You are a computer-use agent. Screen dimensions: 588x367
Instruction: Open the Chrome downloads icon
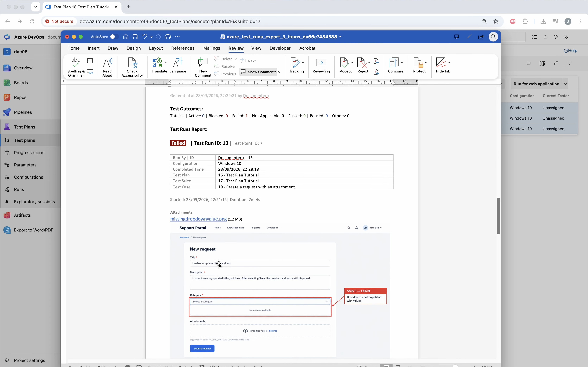click(x=543, y=21)
